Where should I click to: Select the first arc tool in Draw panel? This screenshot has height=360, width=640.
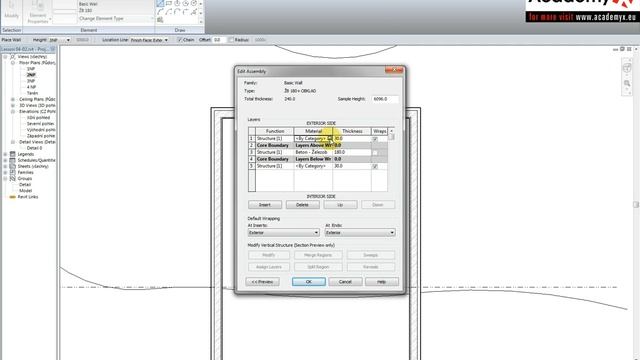[160, 12]
